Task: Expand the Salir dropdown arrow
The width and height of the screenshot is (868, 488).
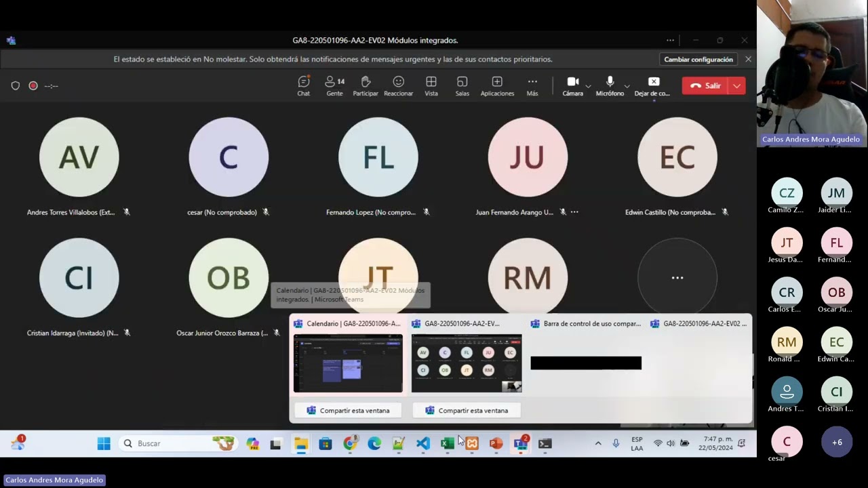Action: pos(737,86)
